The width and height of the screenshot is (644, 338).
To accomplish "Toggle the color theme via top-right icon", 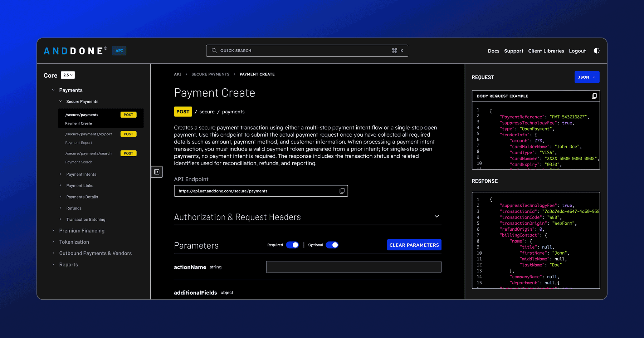I will coord(596,50).
